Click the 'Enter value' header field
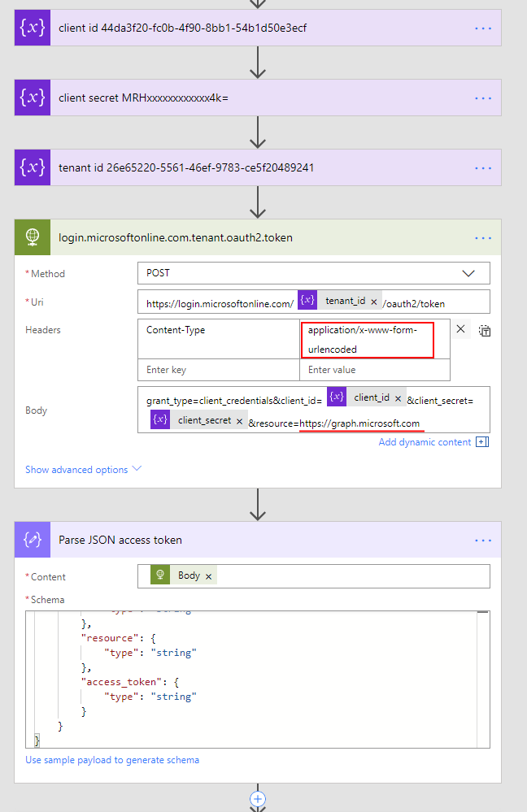527x812 pixels. (x=374, y=370)
